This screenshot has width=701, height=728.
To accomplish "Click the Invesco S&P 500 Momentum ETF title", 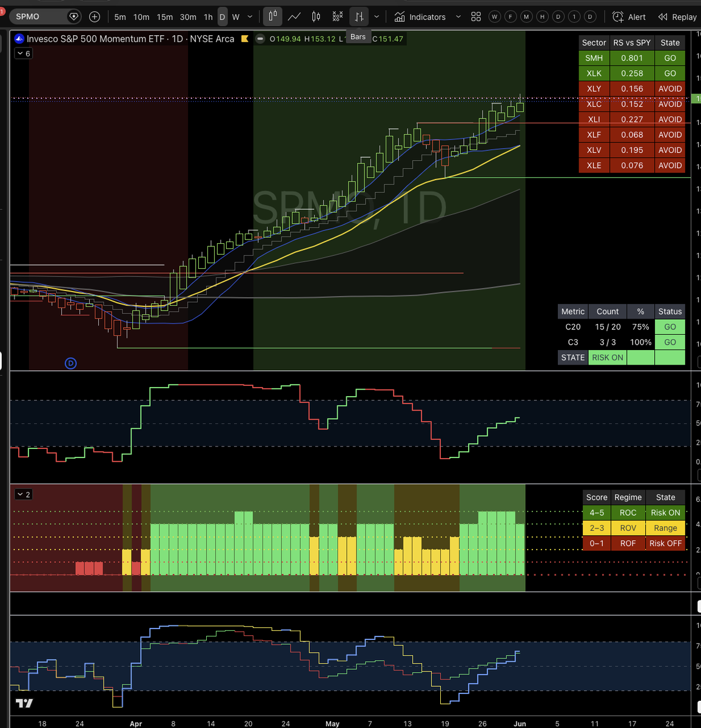I will 96,39.
